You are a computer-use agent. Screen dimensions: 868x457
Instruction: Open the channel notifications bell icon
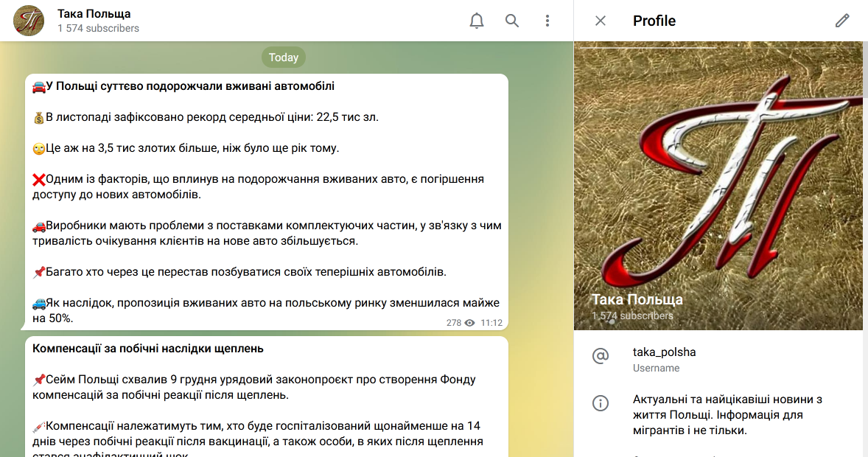pos(477,21)
